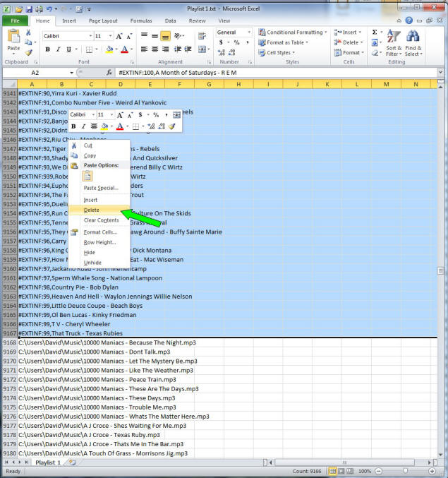Click mini toolbar Font Color icon

pyautogui.click(x=120, y=126)
